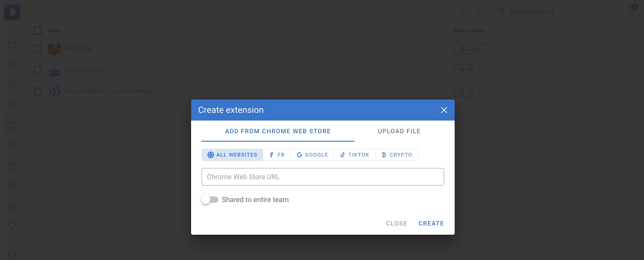Select all rows via header checkbox
This screenshot has width=644, height=260.
point(38,31)
